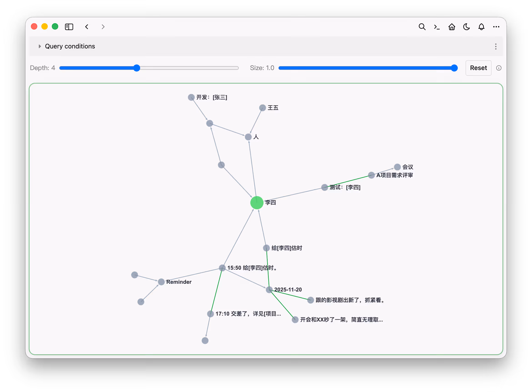Select the 跟的影视剧出新了 node
The image size is (532, 392).
point(311,300)
